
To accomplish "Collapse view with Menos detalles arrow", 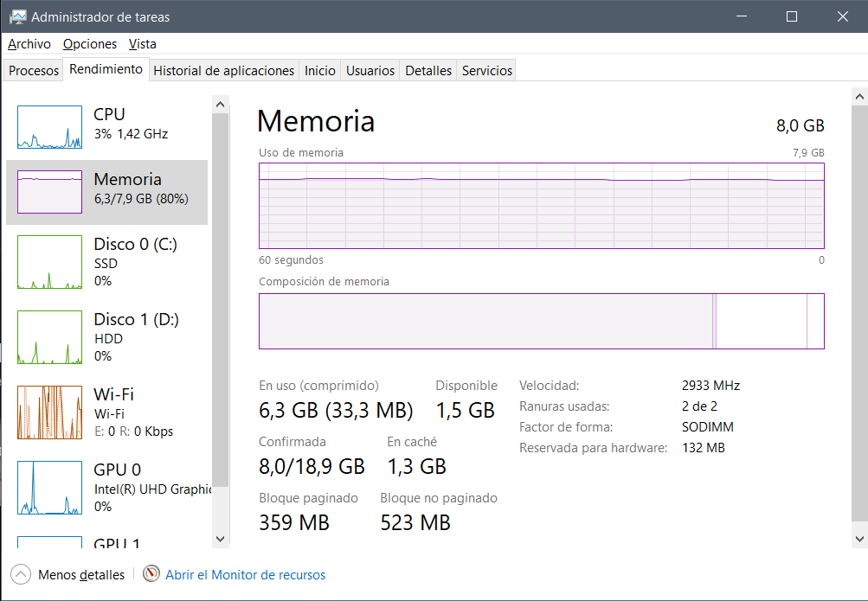I will tap(21, 574).
